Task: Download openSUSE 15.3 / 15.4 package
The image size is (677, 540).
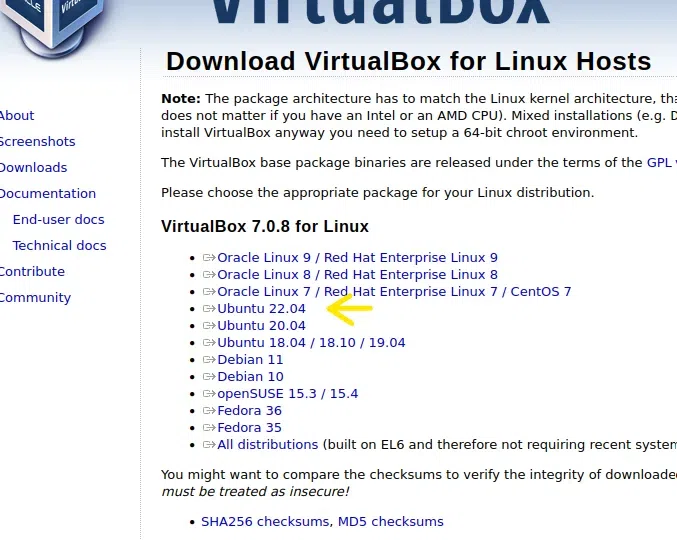Action: click(288, 394)
